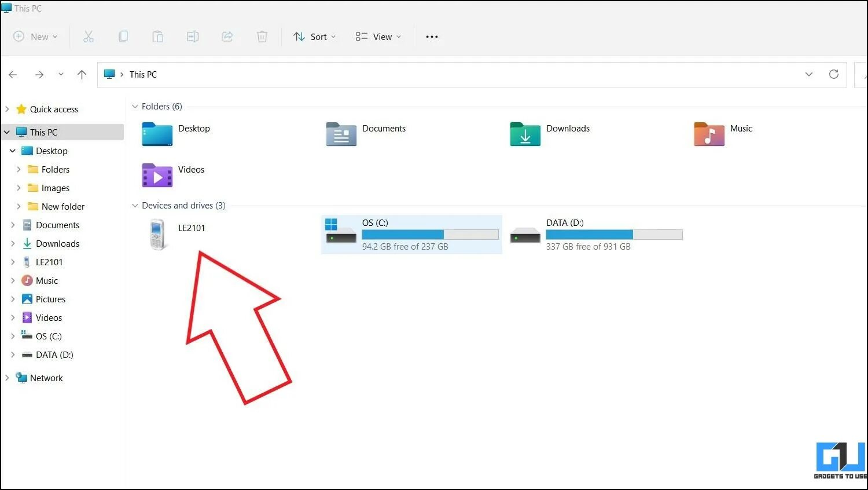Click the This PC breadcrumb in address bar
Viewport: 868px width, 490px height.
(143, 74)
